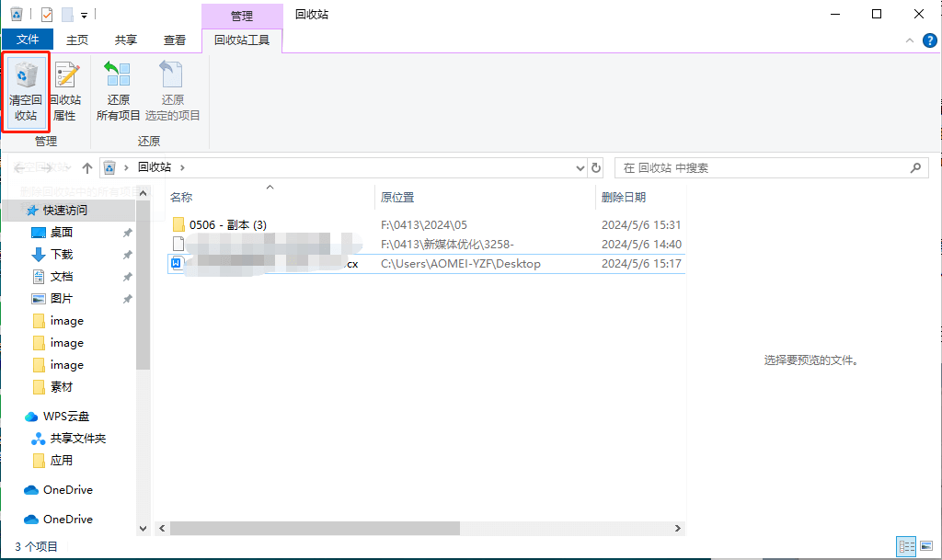Empty the Recycle Bin via 清空回收站 icon
The image size is (942, 560).
[26, 89]
